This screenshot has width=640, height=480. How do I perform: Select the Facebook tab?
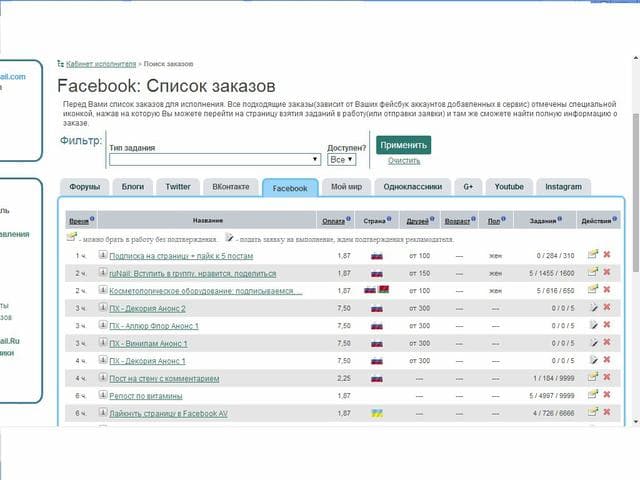(x=290, y=188)
